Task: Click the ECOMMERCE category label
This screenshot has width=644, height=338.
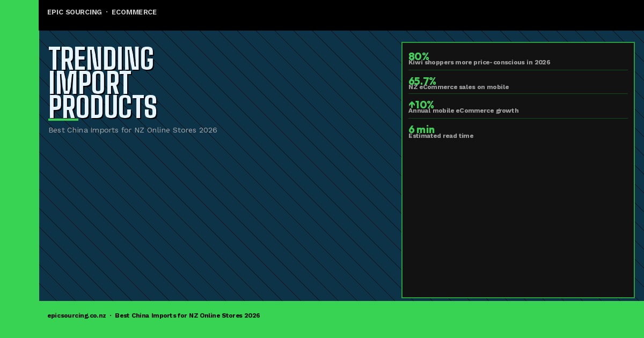Action: coord(134,12)
